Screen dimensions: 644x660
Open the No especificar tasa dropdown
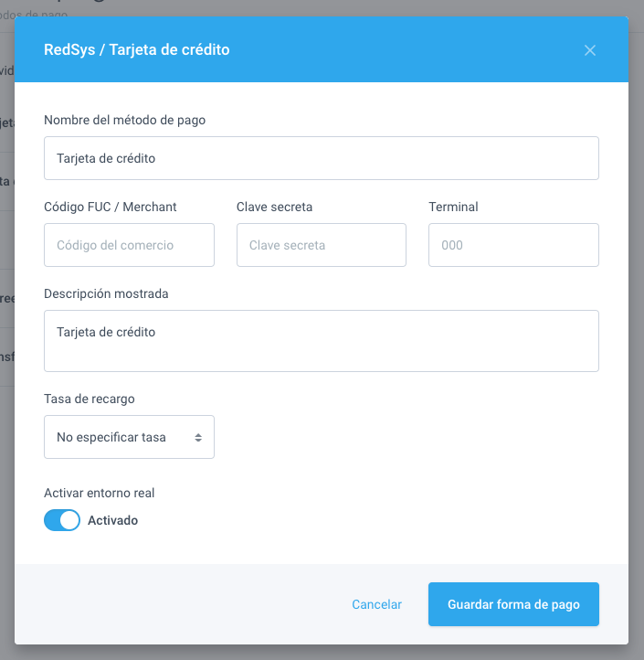(x=129, y=437)
